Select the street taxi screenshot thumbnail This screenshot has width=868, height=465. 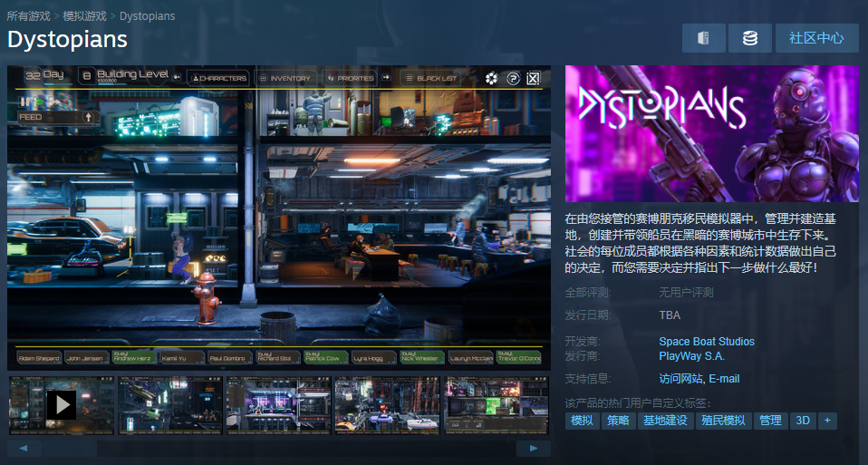point(387,405)
